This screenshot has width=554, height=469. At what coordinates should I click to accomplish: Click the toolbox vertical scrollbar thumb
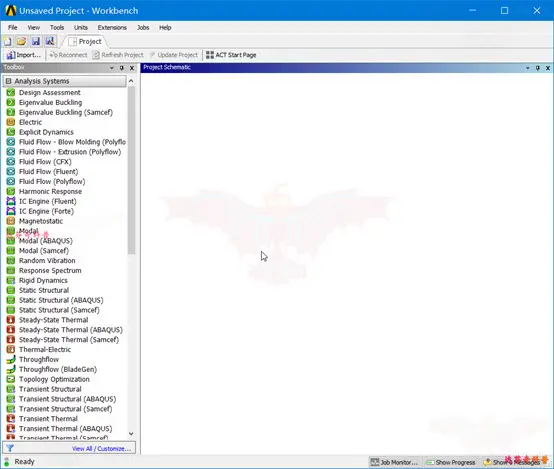[x=131, y=170]
